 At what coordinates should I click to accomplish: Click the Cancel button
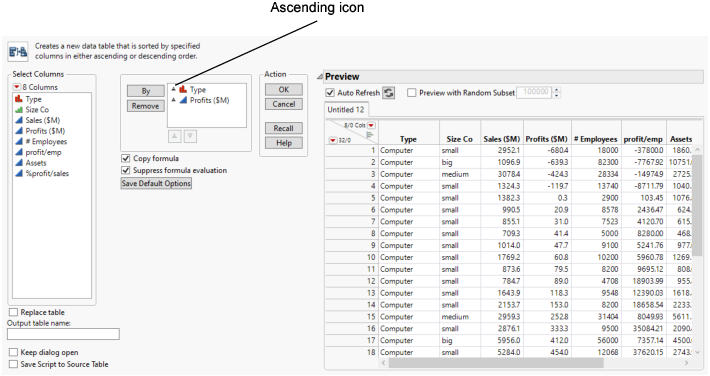284,104
